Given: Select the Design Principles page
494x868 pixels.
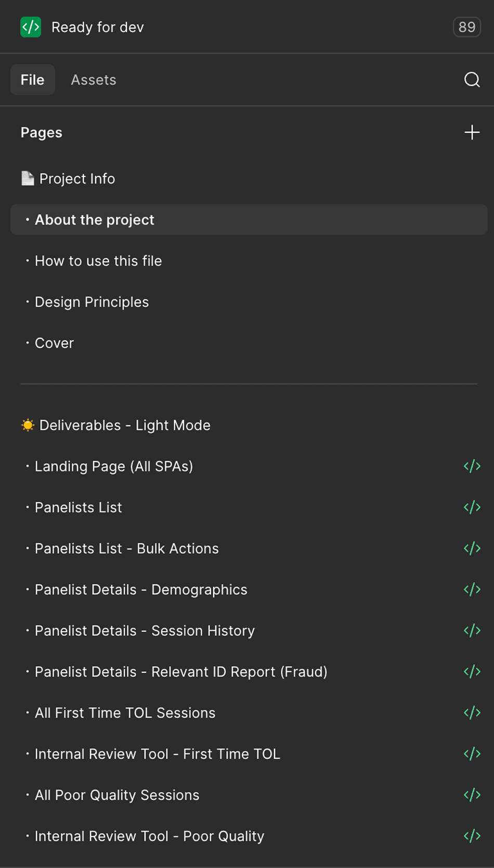Looking at the screenshot, I should [92, 302].
